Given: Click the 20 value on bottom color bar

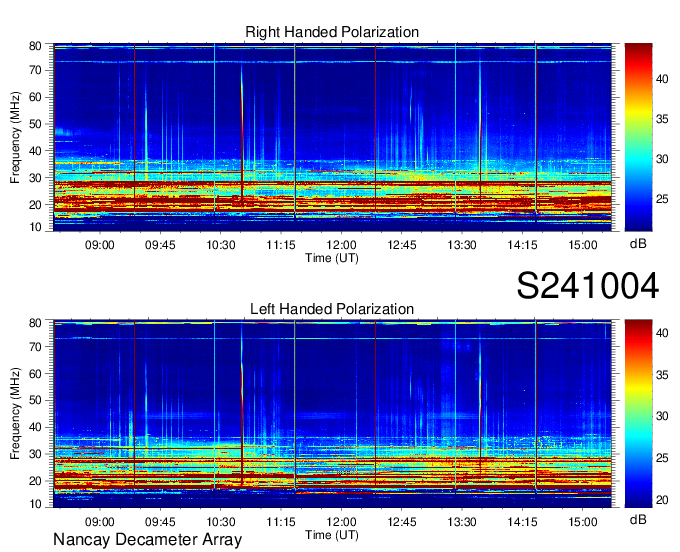Looking at the screenshot, I should 662,500.
